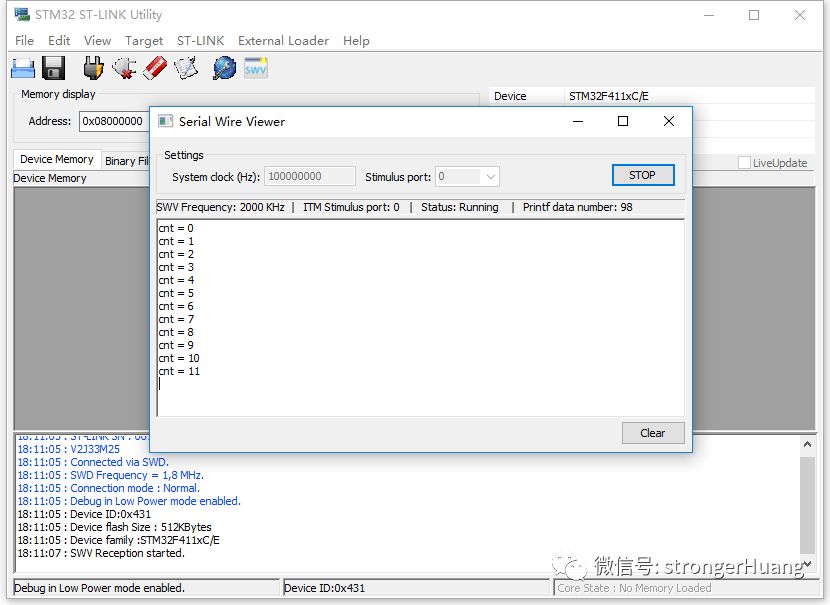Switch to the Device Memory tab
830x605 pixels.
tap(57, 159)
